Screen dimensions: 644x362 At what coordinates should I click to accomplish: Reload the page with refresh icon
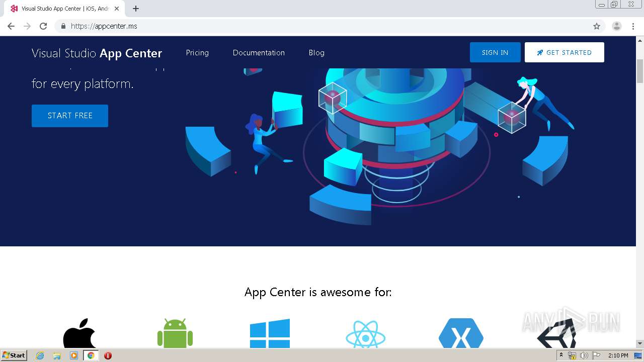tap(43, 26)
